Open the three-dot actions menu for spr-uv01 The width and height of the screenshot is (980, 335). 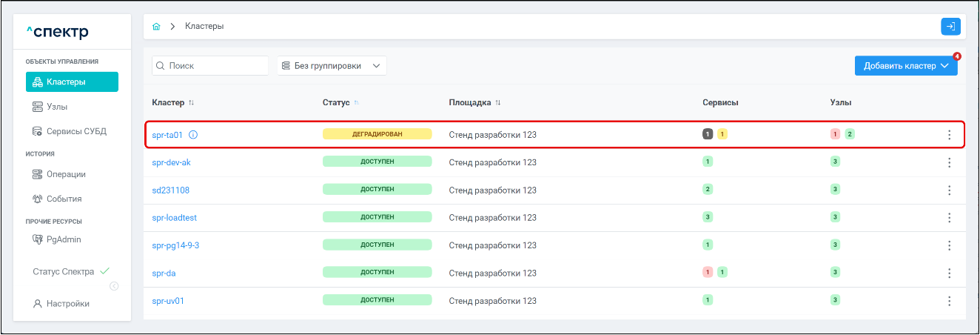click(x=949, y=301)
